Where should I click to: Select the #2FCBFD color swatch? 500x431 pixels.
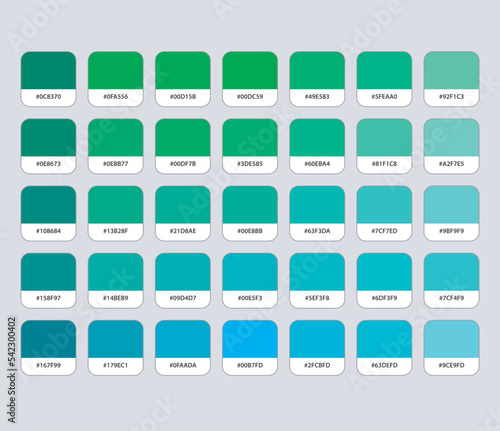pyautogui.click(x=317, y=348)
